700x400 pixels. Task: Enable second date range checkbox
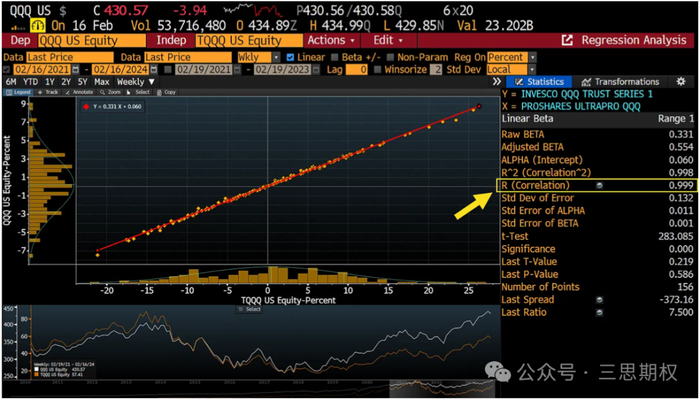click(x=168, y=70)
